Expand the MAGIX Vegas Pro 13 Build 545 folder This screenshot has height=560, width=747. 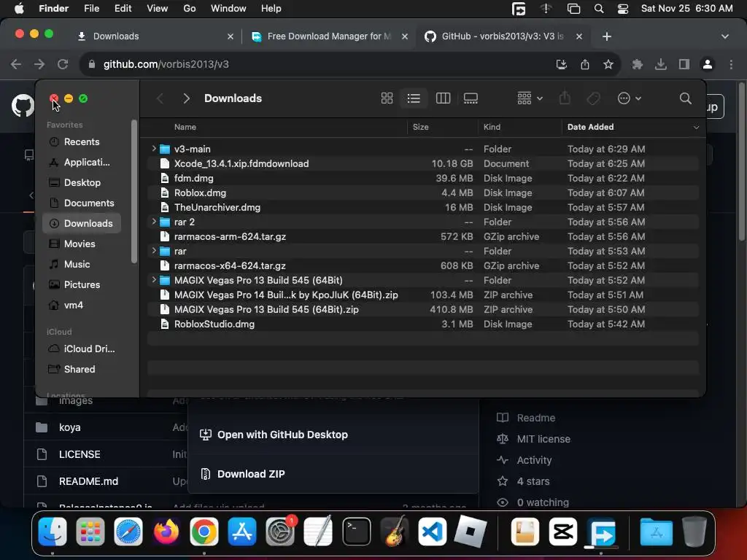153,280
